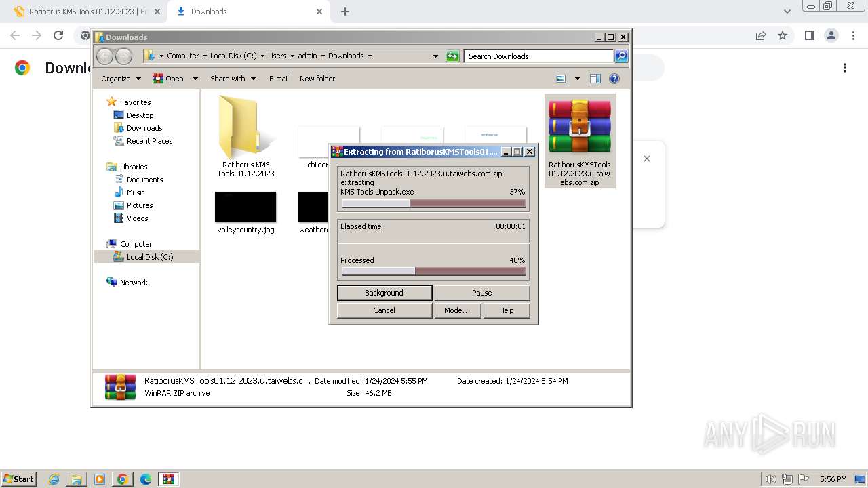The width and height of the screenshot is (868, 488).
Task: Click Open in Explorer toolbar
Action: coord(168,79)
